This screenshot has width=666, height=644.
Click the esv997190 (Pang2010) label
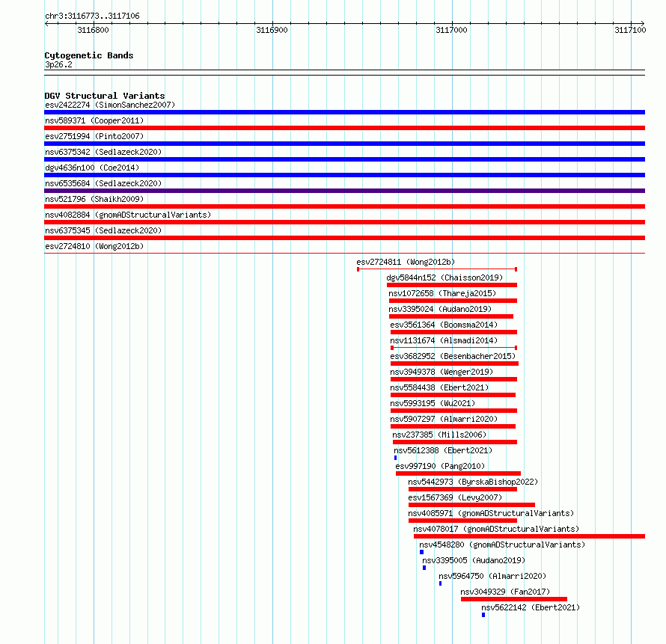coord(440,466)
